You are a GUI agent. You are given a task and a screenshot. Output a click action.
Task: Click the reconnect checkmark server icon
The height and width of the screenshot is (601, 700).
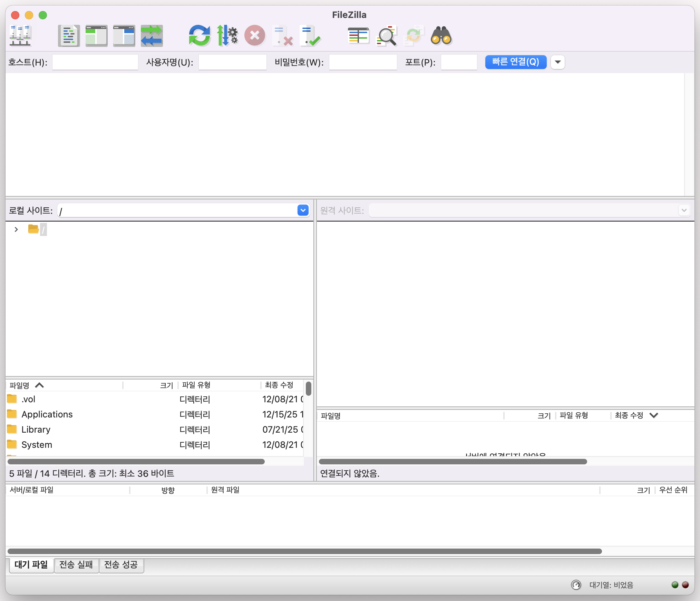310,36
